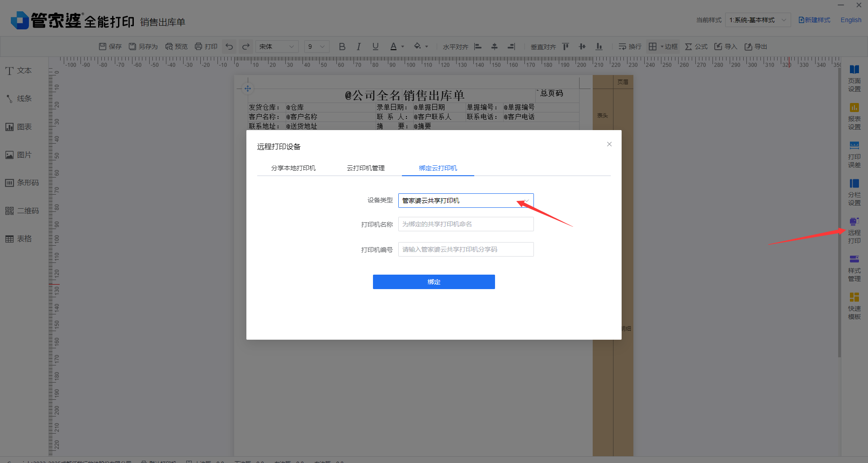Click the printer number (打印机编号) field
The image size is (868, 463).
pos(466,249)
